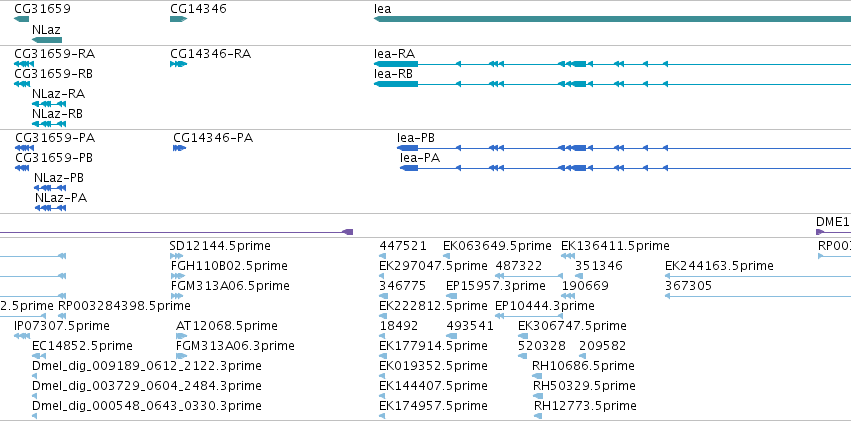Screen dimensions: 851x421
Task: Select Dmel_dig_000548_0643_0330.3prime feature
Action: pos(147,406)
